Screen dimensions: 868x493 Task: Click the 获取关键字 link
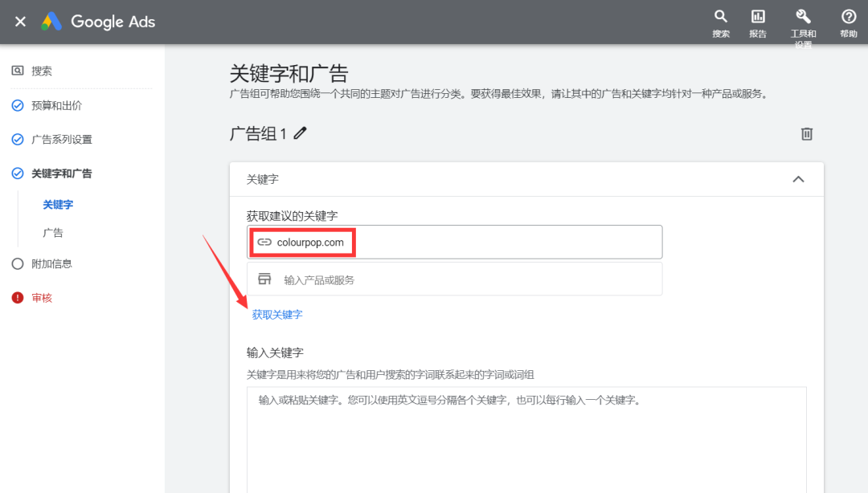tap(276, 315)
